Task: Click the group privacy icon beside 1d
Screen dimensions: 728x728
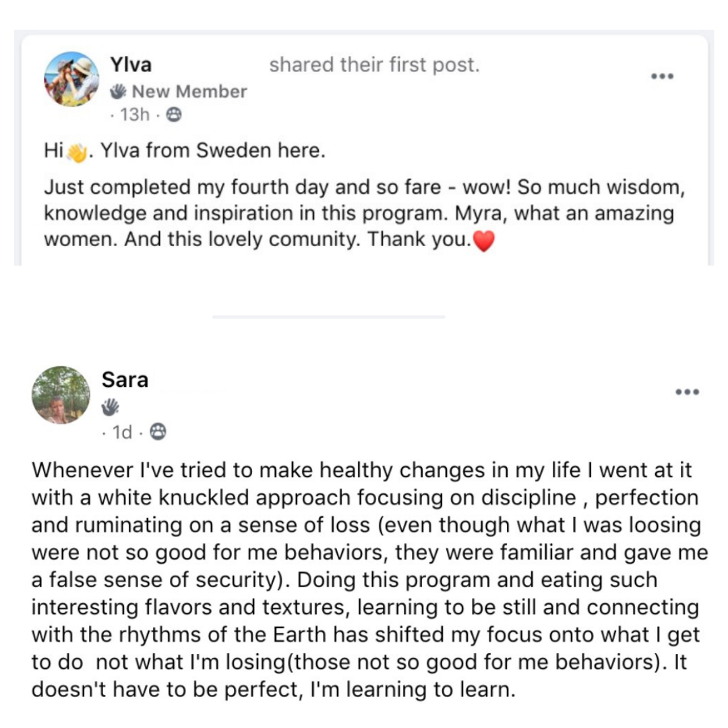Action: coord(158,432)
